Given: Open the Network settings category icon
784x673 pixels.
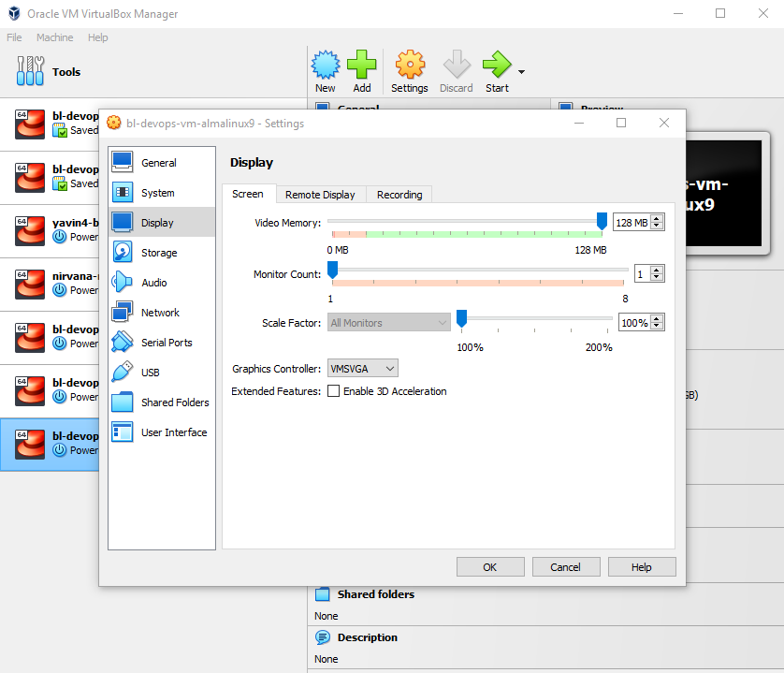Looking at the screenshot, I should point(123,313).
